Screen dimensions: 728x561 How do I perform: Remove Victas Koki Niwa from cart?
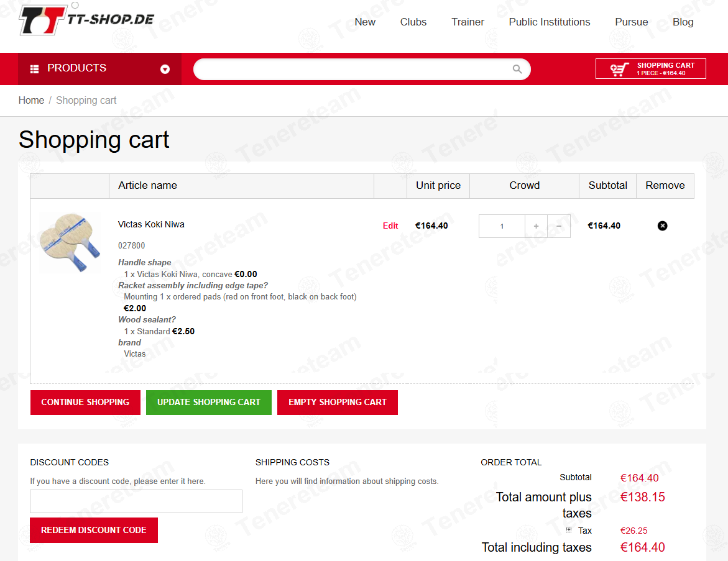click(x=663, y=226)
